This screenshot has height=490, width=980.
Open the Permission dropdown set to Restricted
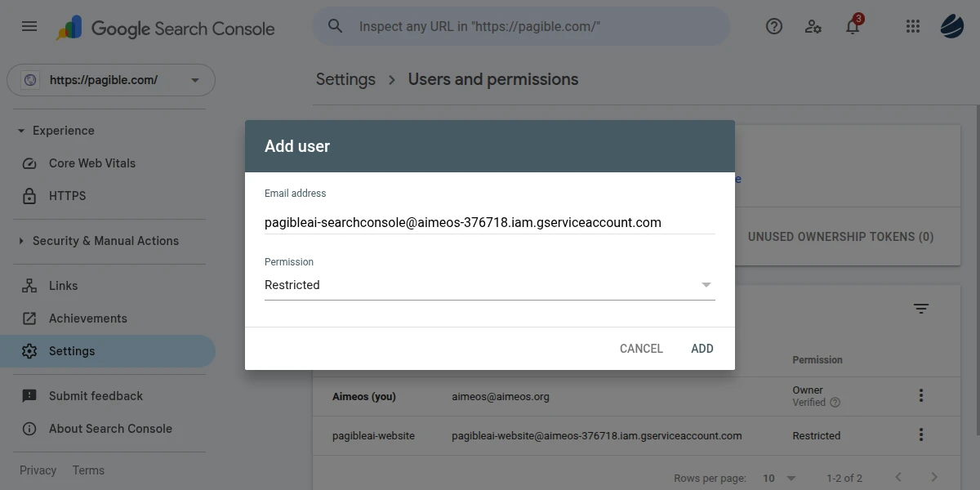point(489,285)
